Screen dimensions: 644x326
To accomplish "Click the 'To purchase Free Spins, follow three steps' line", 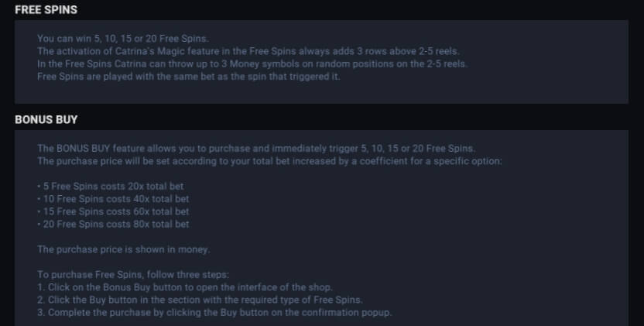I will pos(133,275).
